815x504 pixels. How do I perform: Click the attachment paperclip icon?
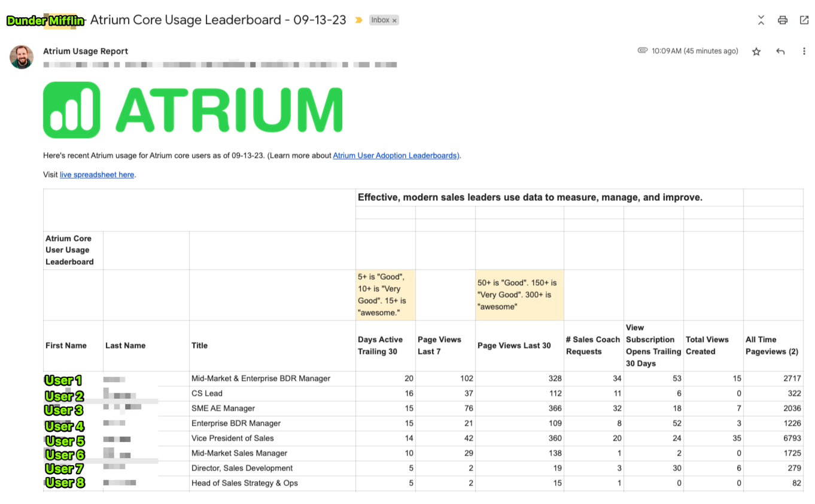click(x=643, y=51)
